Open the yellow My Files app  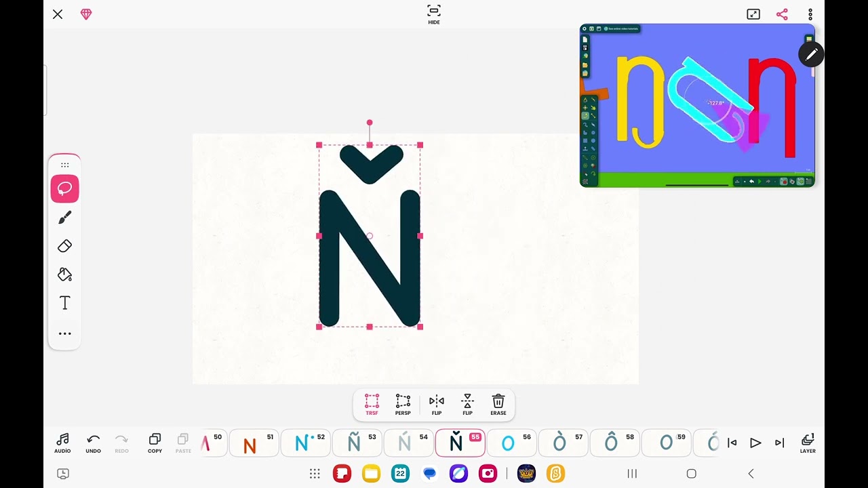click(371, 473)
